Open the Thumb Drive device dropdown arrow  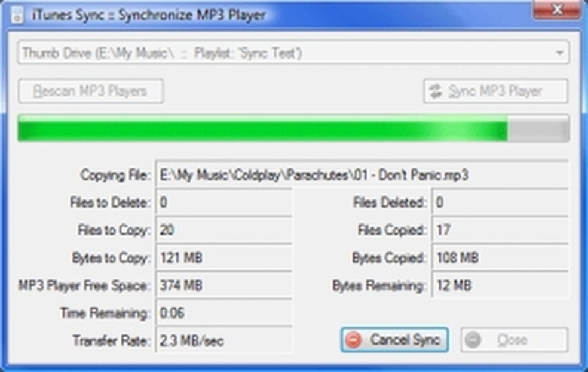559,53
